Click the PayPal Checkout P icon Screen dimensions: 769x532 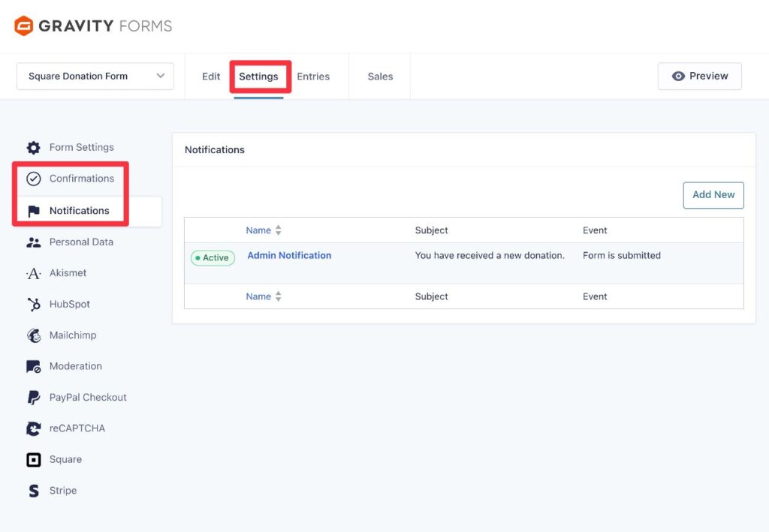[x=33, y=397]
